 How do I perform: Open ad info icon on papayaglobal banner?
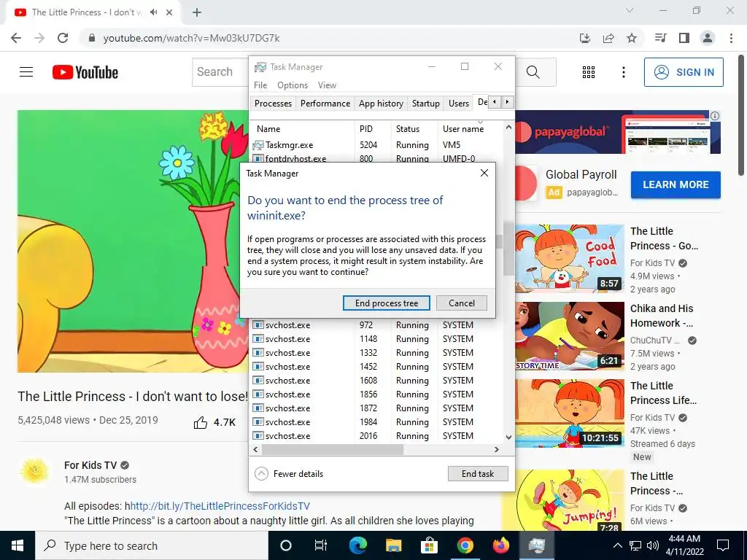(715, 116)
